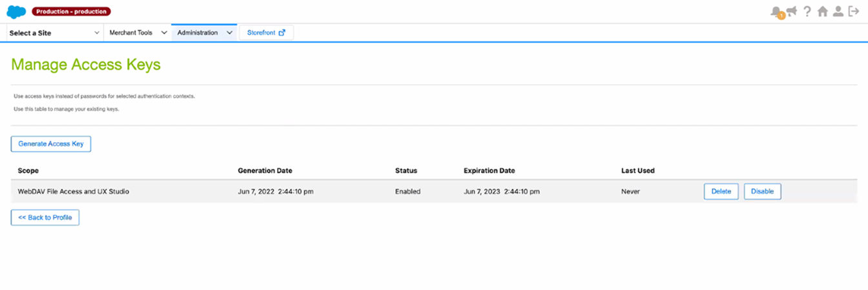Click the Storefront external link icon
868x290 pixels.
click(x=282, y=33)
